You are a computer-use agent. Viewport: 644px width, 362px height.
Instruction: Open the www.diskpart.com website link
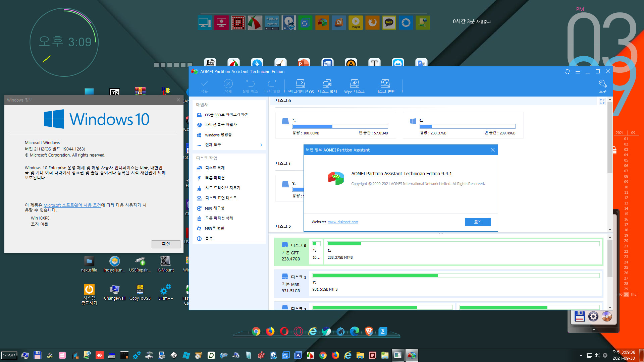tap(343, 222)
